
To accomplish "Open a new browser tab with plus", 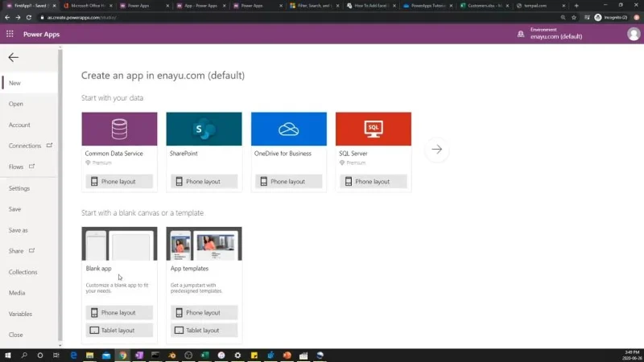I will coord(576,6).
